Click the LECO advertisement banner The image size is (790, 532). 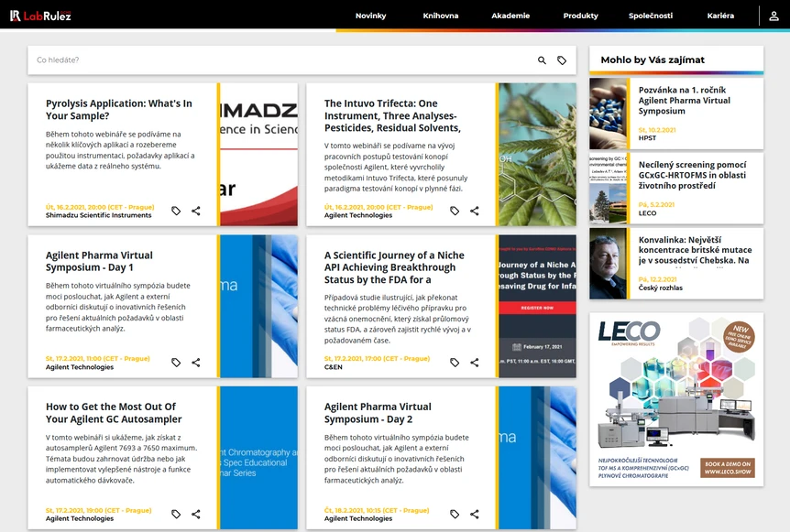[x=675, y=400]
